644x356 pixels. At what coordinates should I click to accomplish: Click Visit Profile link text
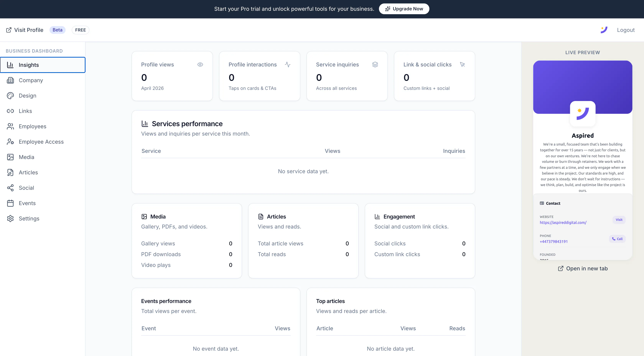click(29, 30)
